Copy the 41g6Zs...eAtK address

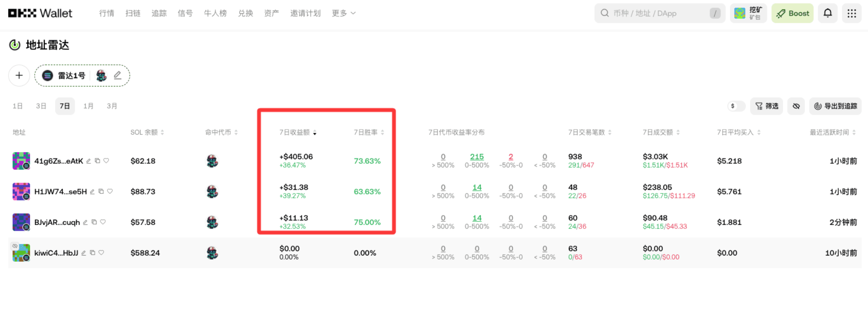(97, 161)
